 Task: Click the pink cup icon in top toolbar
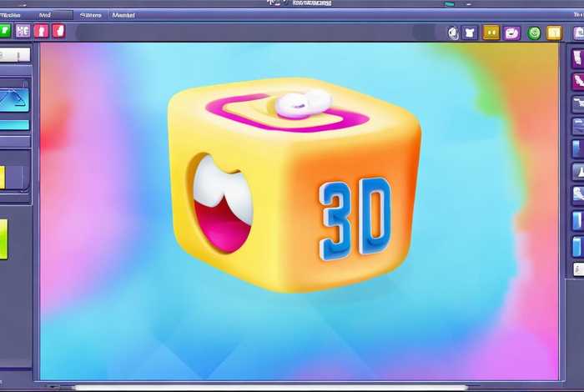click(x=511, y=33)
